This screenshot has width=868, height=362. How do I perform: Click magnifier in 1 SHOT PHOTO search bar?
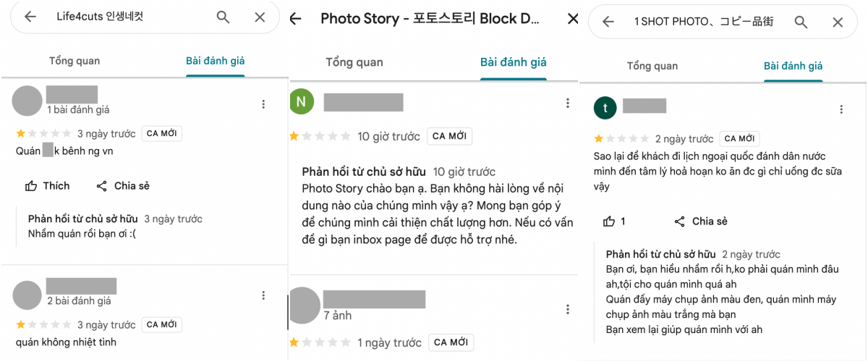click(801, 22)
